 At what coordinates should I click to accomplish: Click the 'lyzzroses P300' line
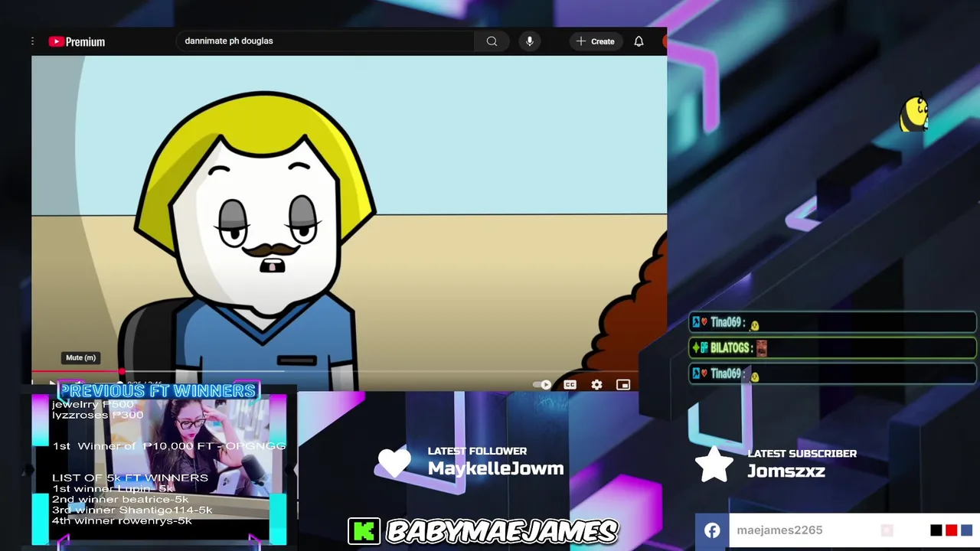pos(97,415)
